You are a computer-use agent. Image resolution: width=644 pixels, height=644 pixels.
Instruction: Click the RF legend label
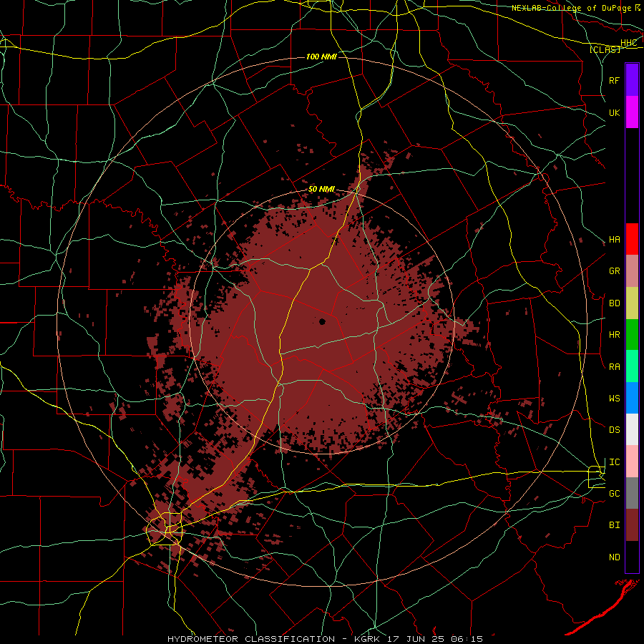(x=614, y=80)
